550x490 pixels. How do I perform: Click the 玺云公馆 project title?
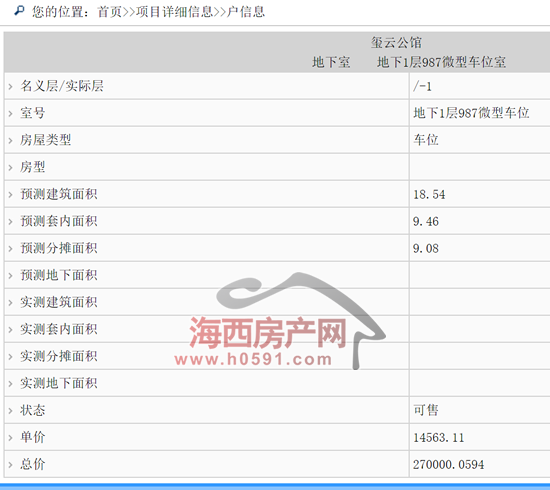[x=396, y=42]
